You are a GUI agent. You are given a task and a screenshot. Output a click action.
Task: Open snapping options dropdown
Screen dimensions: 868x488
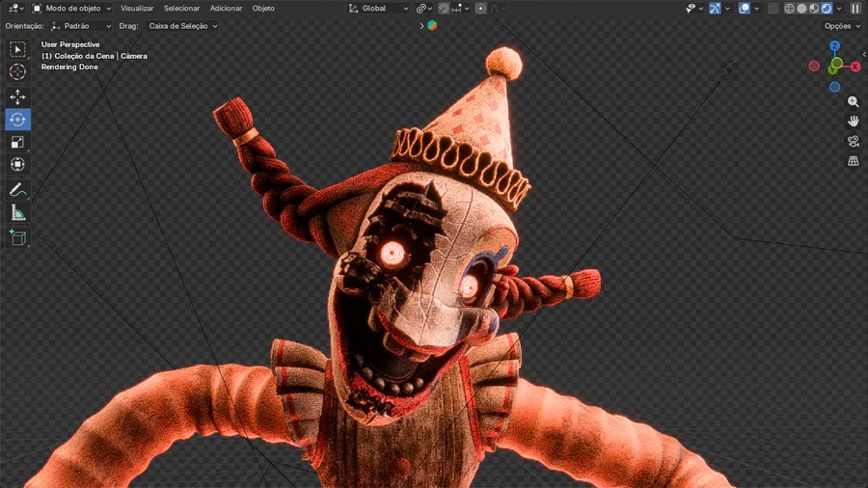(460, 9)
